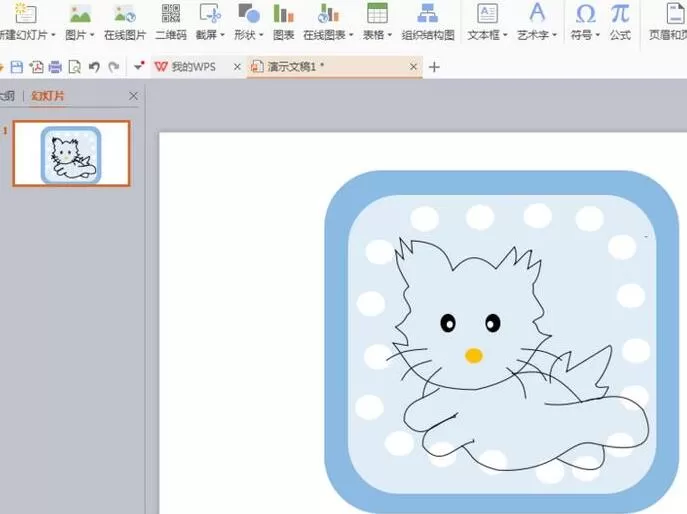Close the 演示文稿1 document tab
This screenshot has width=687, height=514.
(413, 67)
